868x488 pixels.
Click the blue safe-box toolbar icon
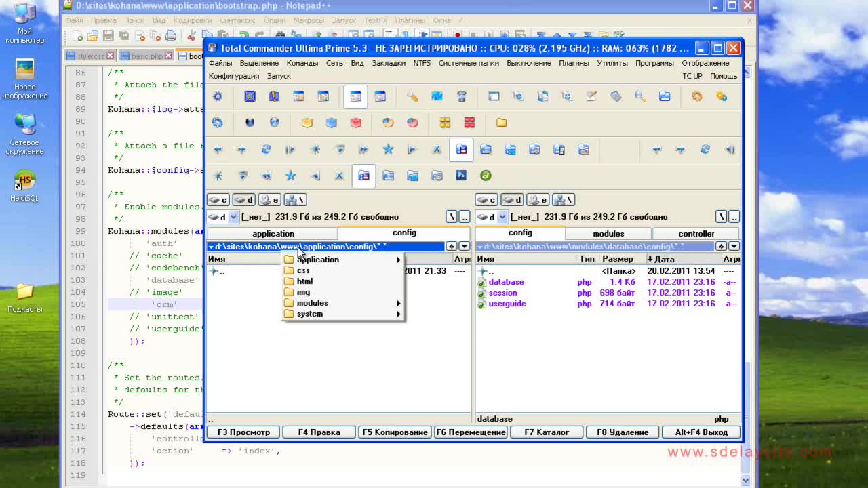[x=250, y=97]
